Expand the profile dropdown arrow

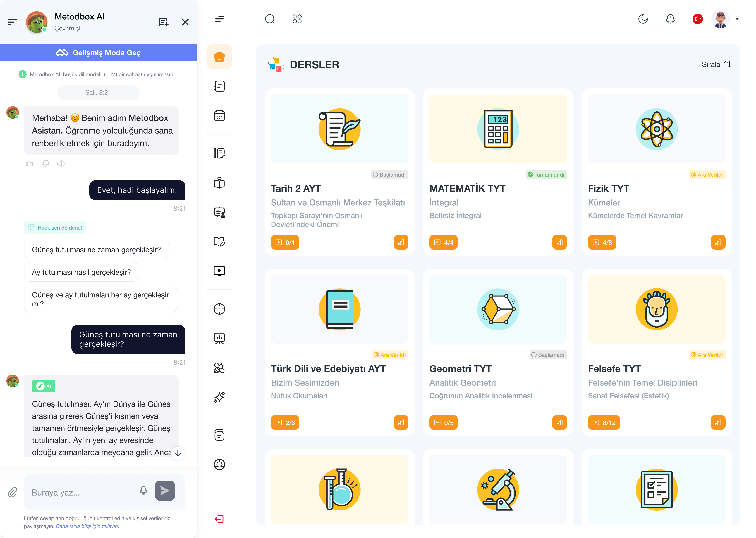tap(737, 19)
